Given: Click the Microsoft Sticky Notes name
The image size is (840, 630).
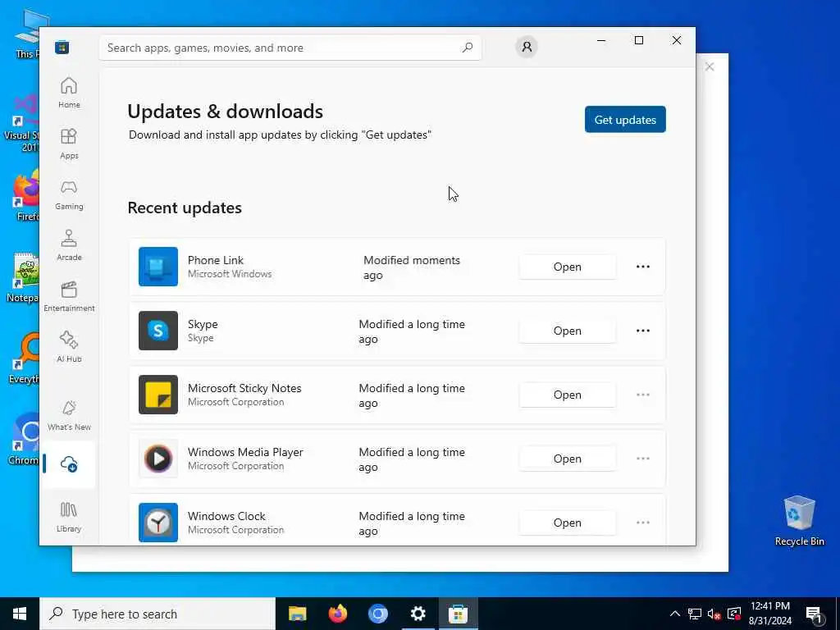Looking at the screenshot, I should click(244, 388).
